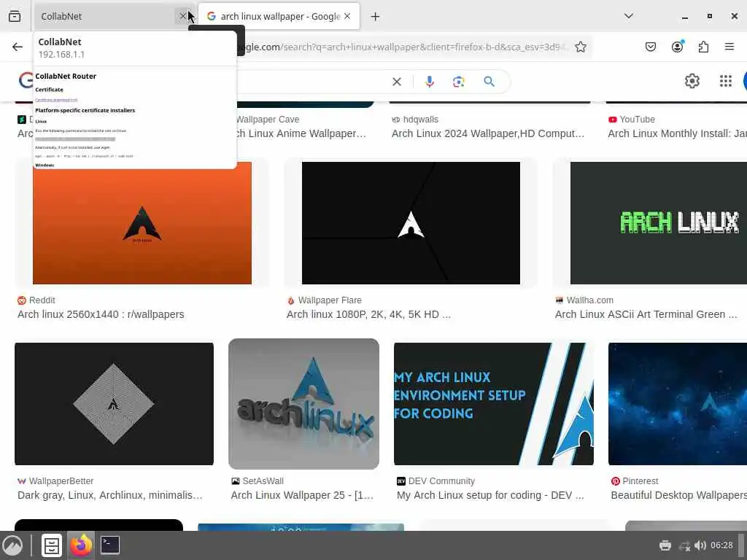Open link Dark gray, Linux, Archlinux, minimalis

coord(110,495)
